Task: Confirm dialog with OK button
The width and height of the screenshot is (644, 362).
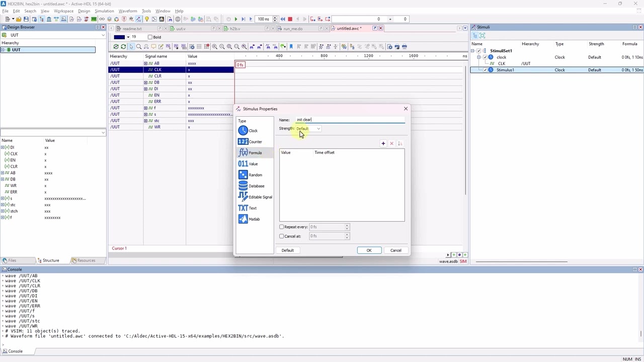Action: pyautogui.click(x=369, y=250)
